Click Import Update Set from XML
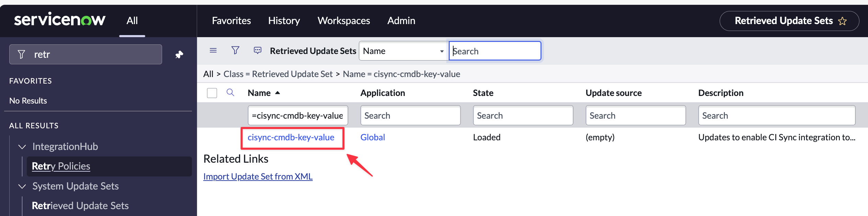868x216 pixels. point(258,176)
